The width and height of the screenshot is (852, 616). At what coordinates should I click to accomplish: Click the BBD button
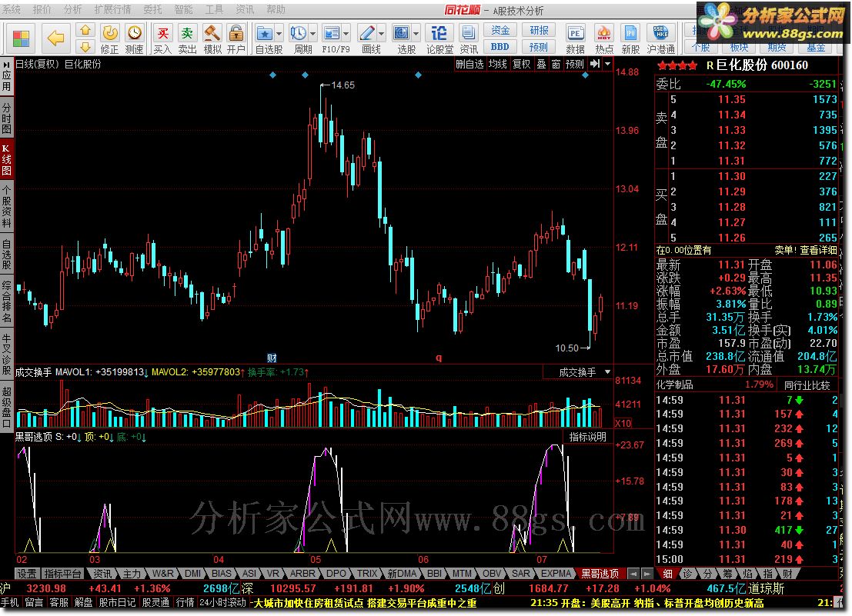[500, 47]
